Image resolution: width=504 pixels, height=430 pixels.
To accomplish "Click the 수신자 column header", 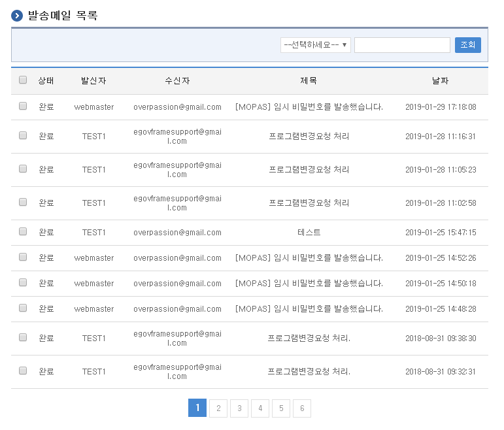I will pos(177,80).
